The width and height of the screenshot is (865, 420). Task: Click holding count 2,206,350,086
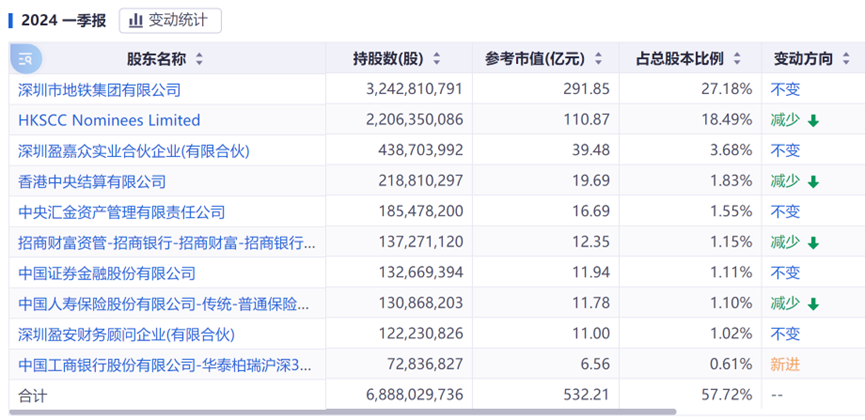pyautogui.click(x=414, y=120)
